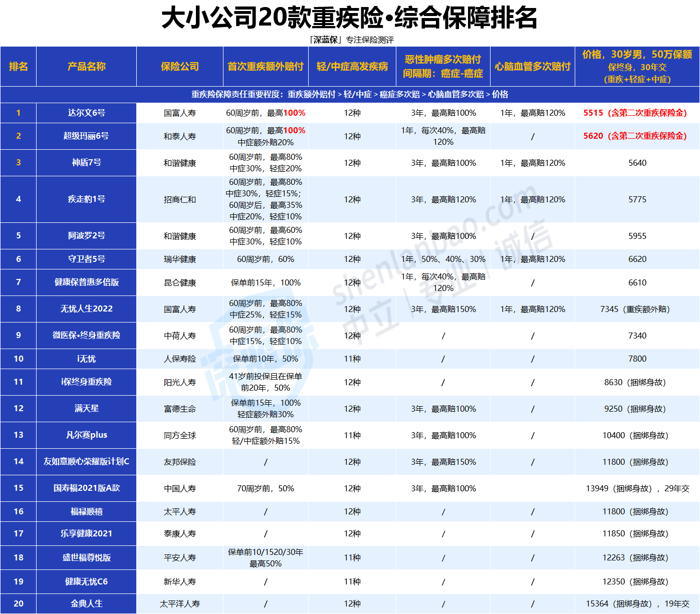Click company 富德生命

click(x=180, y=409)
